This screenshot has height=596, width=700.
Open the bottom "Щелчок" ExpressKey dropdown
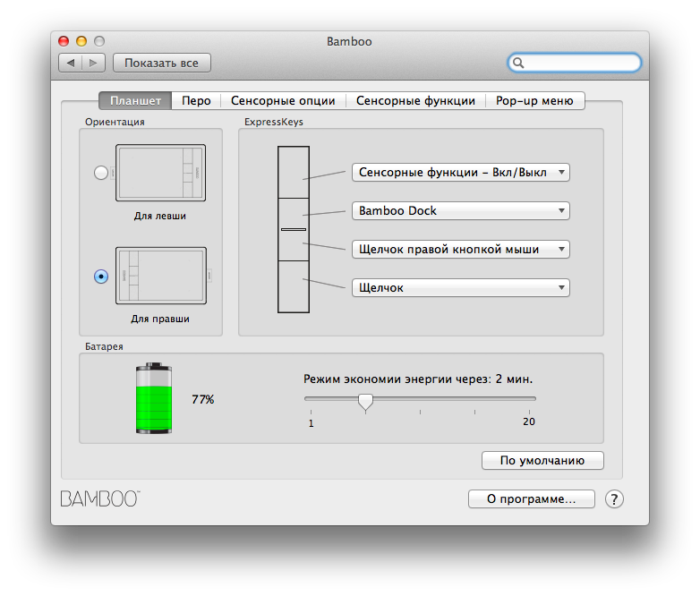click(x=461, y=287)
